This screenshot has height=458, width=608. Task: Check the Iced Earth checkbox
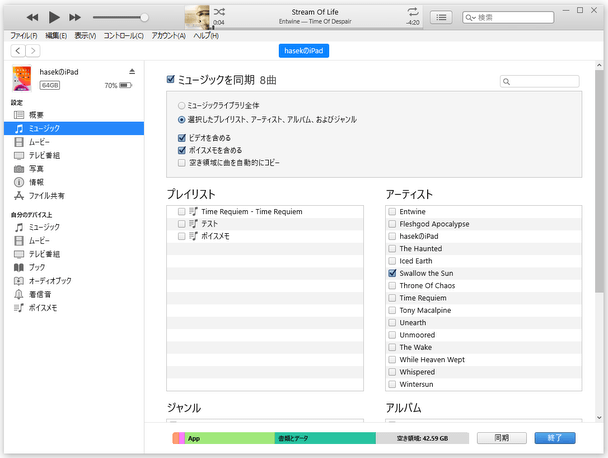coord(392,261)
